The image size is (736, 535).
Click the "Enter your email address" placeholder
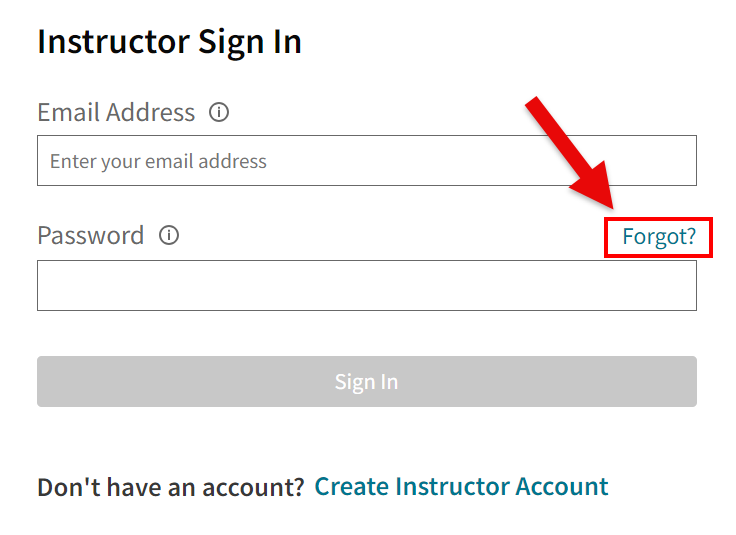click(x=158, y=161)
